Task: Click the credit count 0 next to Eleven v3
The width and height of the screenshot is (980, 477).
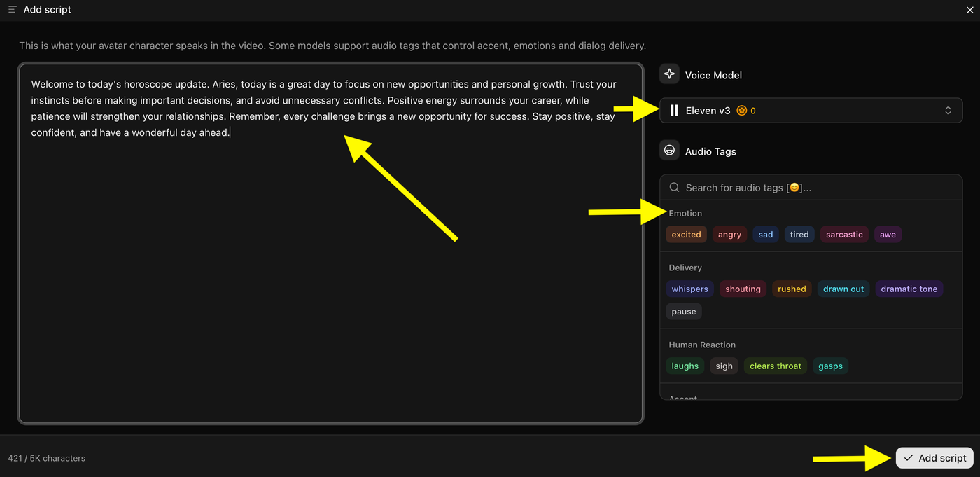Action: (753, 111)
